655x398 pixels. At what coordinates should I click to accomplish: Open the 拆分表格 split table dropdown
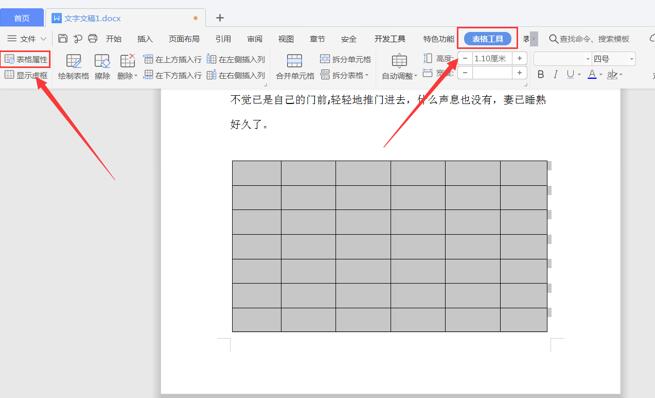pos(345,75)
